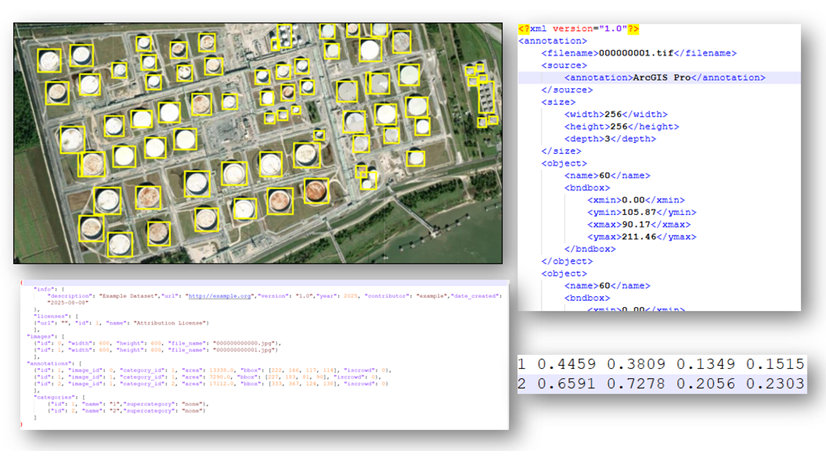Select the category entry named "2"
This screenshot has height=465, width=826.
click(126, 411)
